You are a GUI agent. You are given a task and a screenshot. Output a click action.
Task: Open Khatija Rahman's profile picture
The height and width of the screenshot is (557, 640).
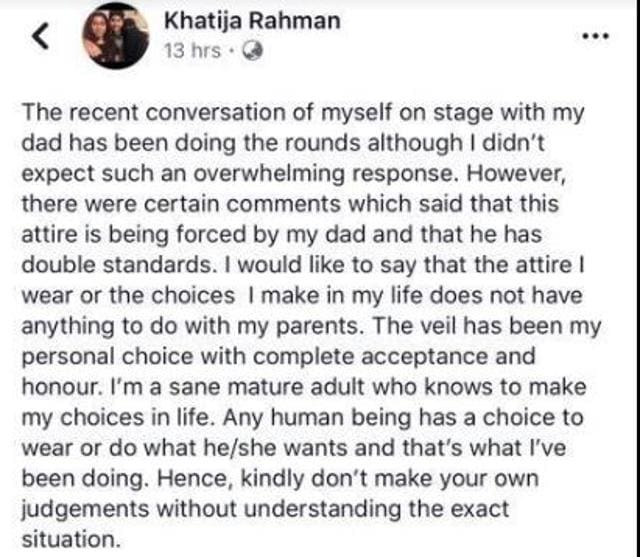coord(116,36)
